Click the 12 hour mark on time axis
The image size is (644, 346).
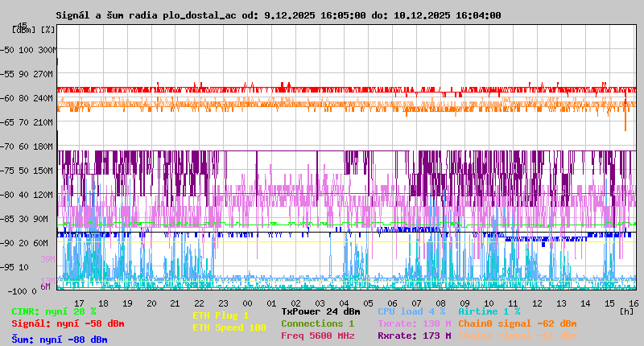tap(537, 303)
